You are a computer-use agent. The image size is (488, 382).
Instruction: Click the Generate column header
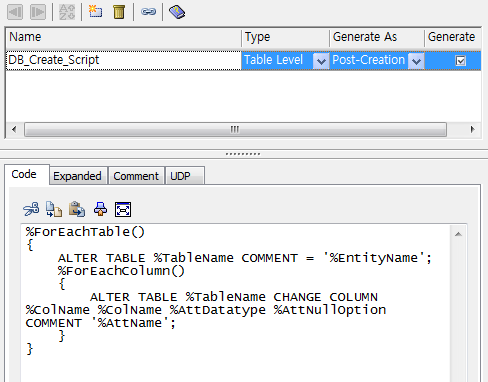coord(453,37)
